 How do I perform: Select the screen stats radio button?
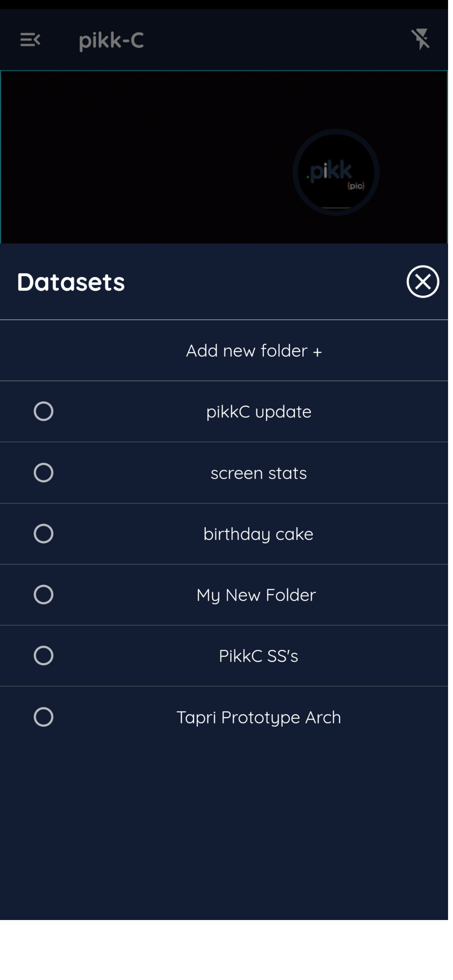click(x=44, y=478)
